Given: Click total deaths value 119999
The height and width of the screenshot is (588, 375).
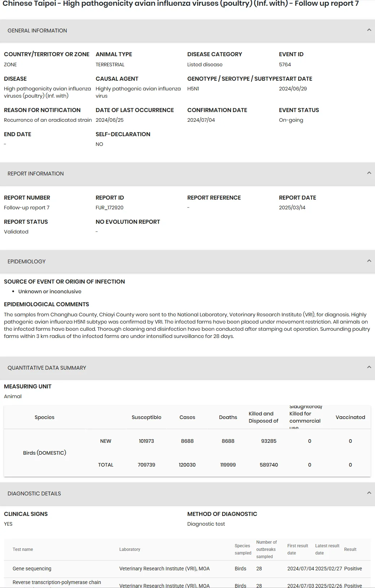Looking at the screenshot, I should (x=228, y=465).
